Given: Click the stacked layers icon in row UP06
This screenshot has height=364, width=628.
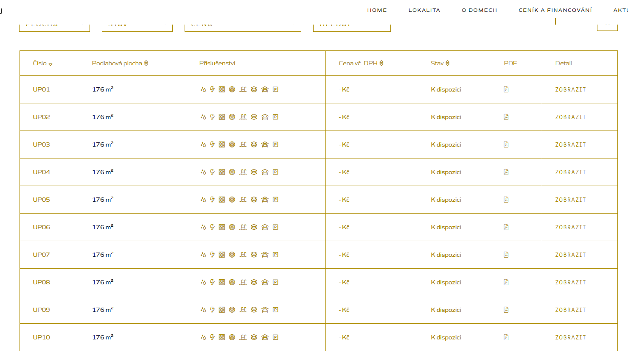Looking at the screenshot, I should pos(254,227).
